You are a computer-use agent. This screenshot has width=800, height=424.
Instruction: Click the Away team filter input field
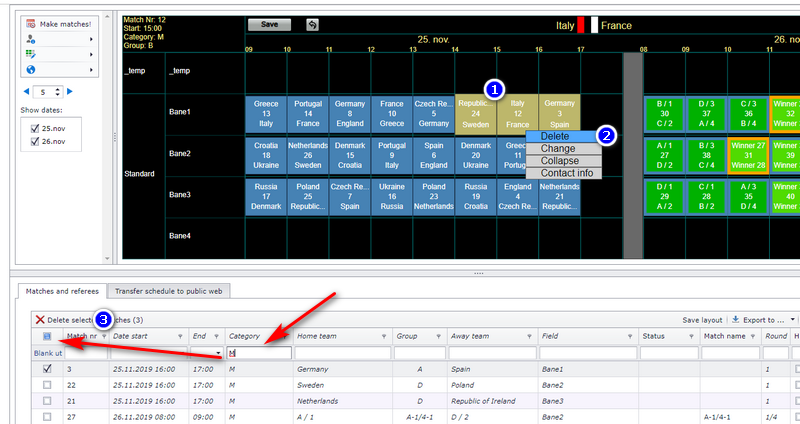tap(491, 353)
